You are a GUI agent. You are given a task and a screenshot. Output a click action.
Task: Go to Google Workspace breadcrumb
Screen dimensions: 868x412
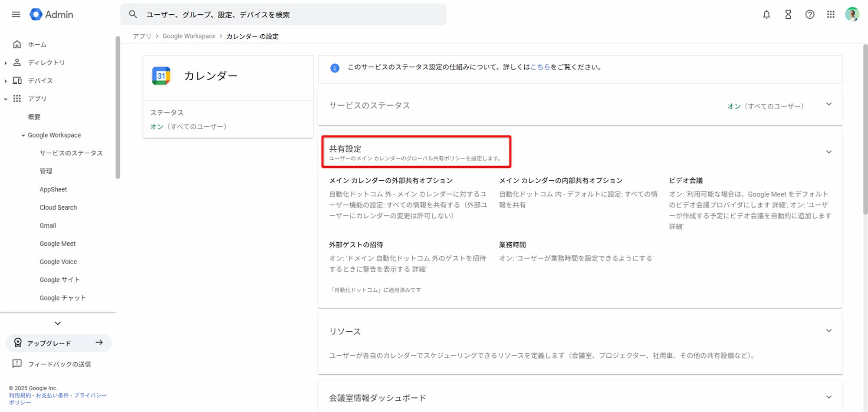(x=189, y=36)
